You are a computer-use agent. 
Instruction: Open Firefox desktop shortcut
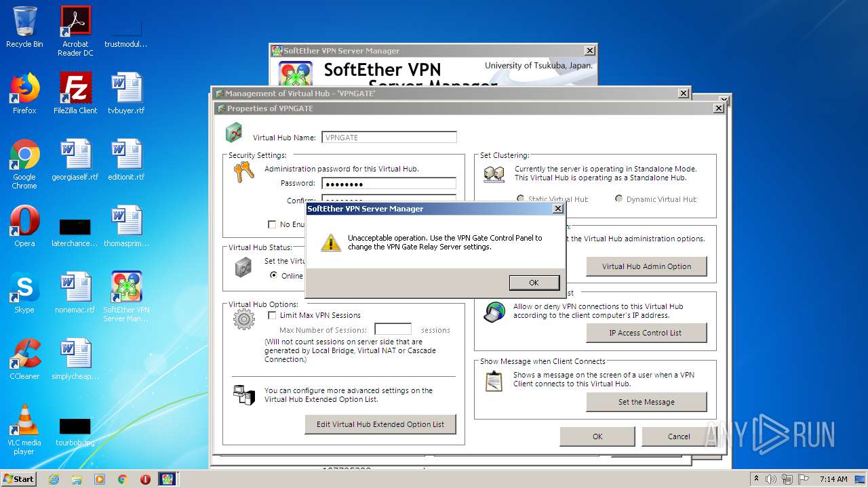pos(24,94)
